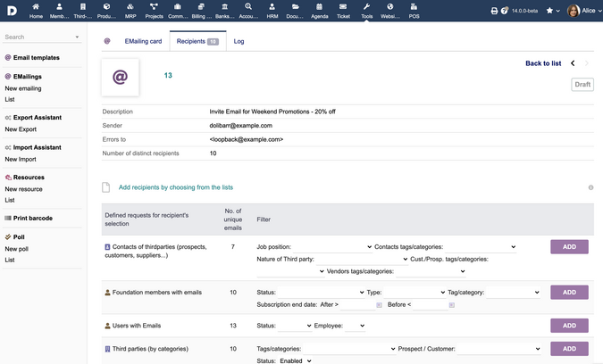This screenshot has width=603, height=364.
Task: Open the Projects module icon
Action: [154, 6]
